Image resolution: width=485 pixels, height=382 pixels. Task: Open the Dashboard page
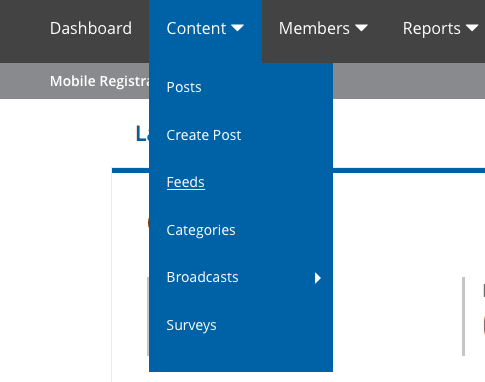click(91, 28)
